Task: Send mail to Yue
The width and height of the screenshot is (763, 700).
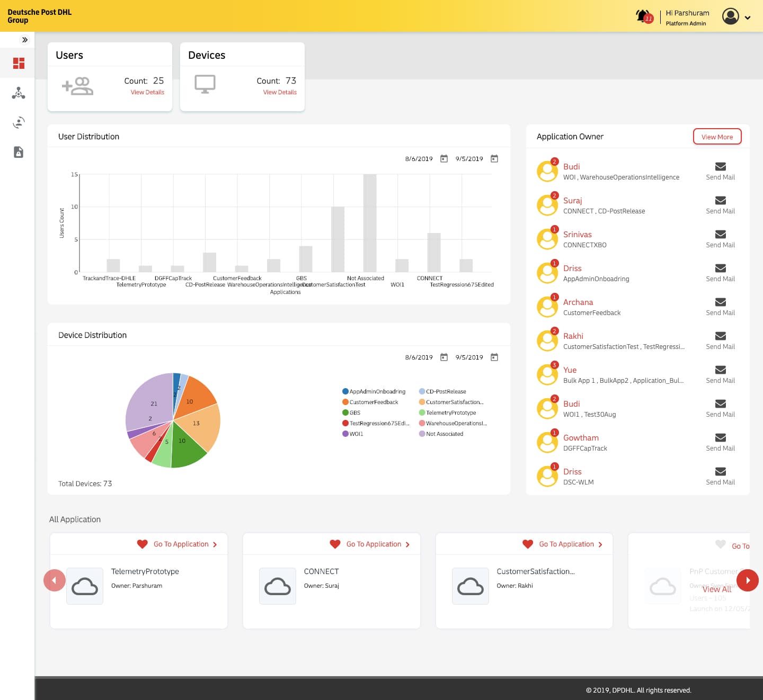Action: click(x=720, y=374)
